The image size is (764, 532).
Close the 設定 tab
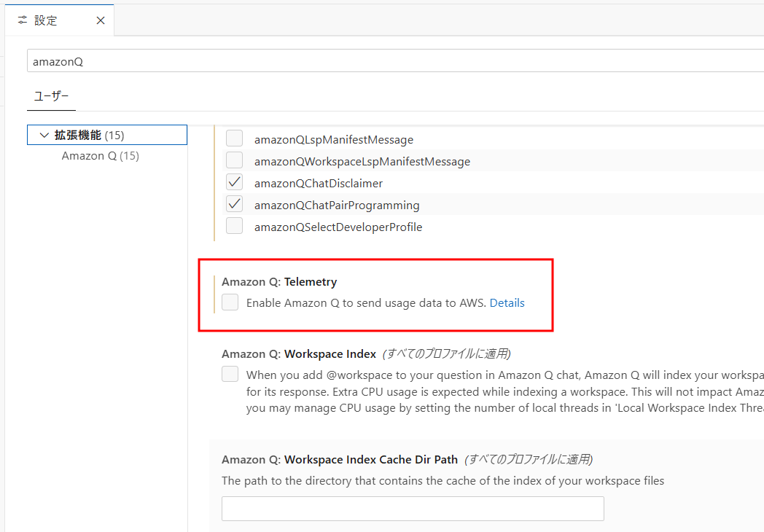coord(101,20)
